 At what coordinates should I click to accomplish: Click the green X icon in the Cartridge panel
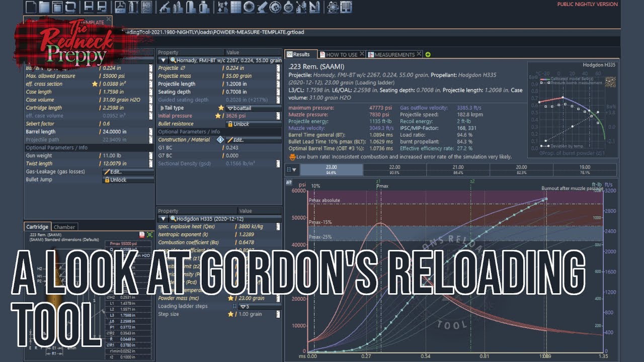[150, 235]
